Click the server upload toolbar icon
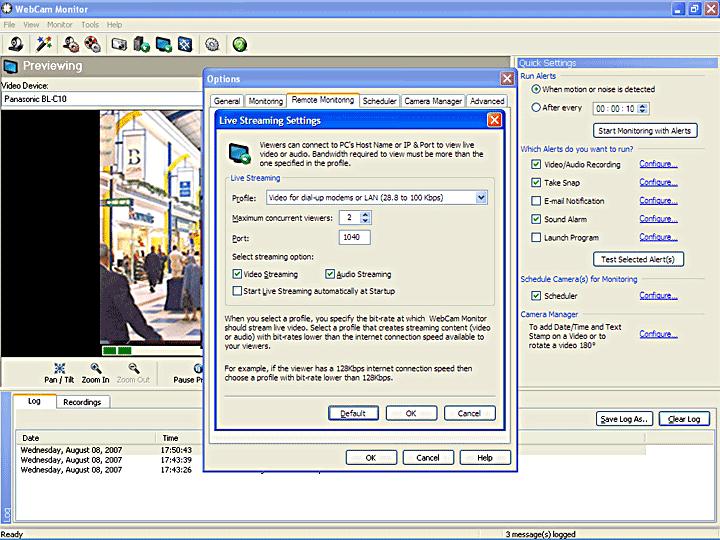Viewport: 720px width, 540px height. tap(141, 45)
